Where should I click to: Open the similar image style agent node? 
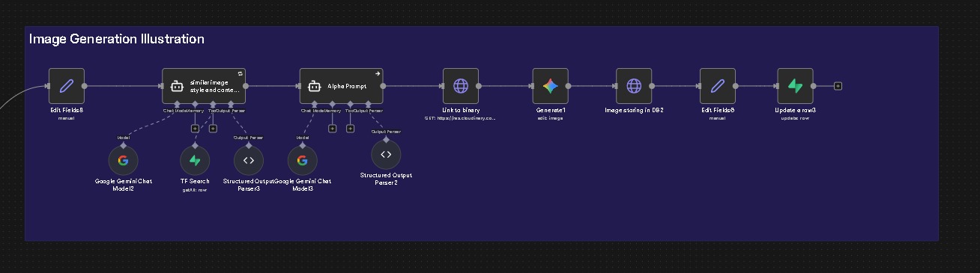pyautogui.click(x=204, y=86)
